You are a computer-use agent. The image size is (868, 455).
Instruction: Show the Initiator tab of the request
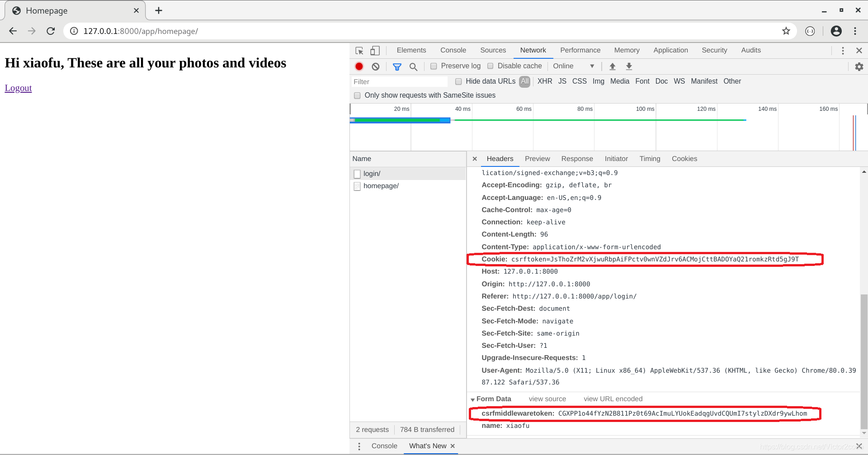[616, 159]
